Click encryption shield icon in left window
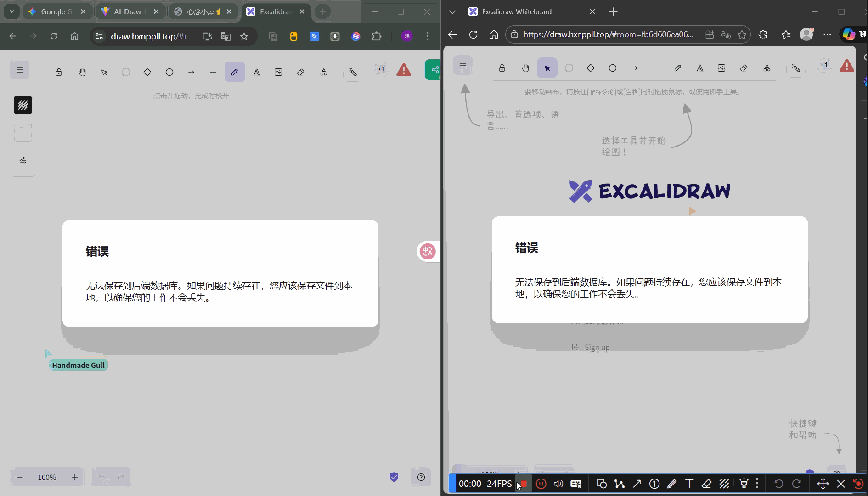Image resolution: width=868 pixels, height=496 pixels. tap(394, 477)
